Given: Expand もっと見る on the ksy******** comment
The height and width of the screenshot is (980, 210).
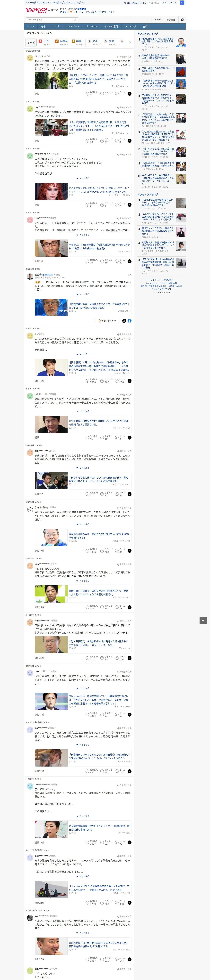Looking at the screenshot, I should 83,581.
